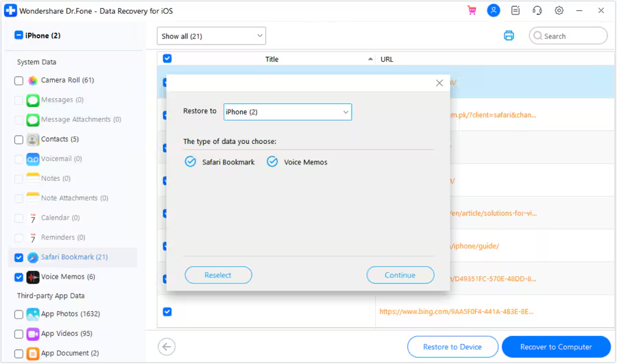Click the shopping cart icon
Viewport: 617px width, 364px height.
click(x=472, y=10)
